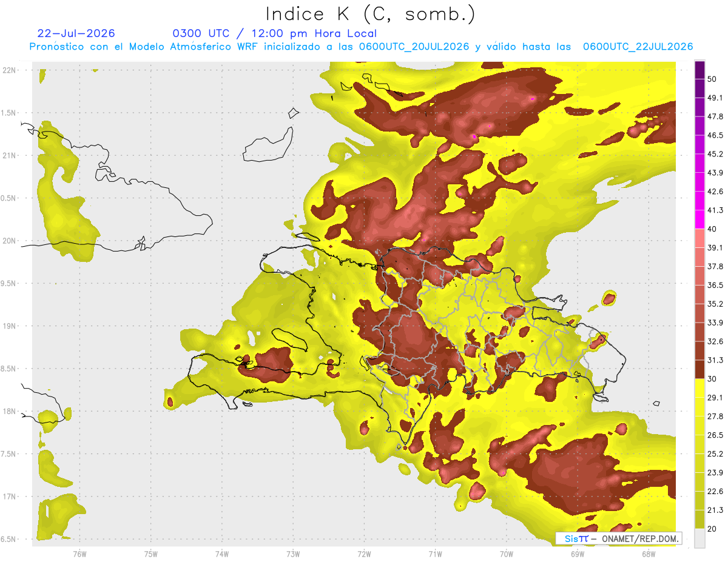This screenshot has width=728, height=562.
Task: Click the colorbar value '41.3'
Action: (715, 210)
